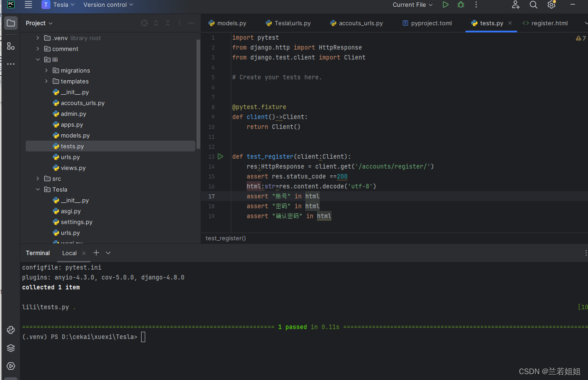This screenshot has width=588, height=380.
Task: Expand the .venv library root folder
Action: tap(38, 38)
